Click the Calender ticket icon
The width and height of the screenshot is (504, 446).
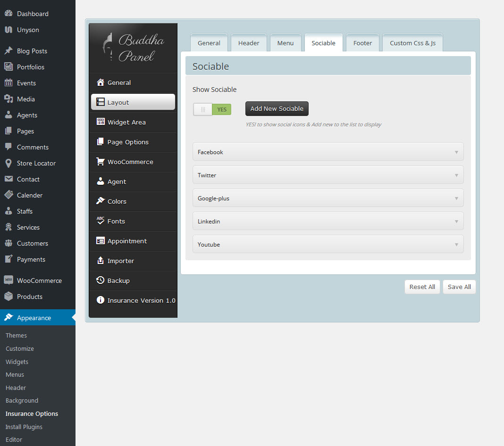[8, 195]
